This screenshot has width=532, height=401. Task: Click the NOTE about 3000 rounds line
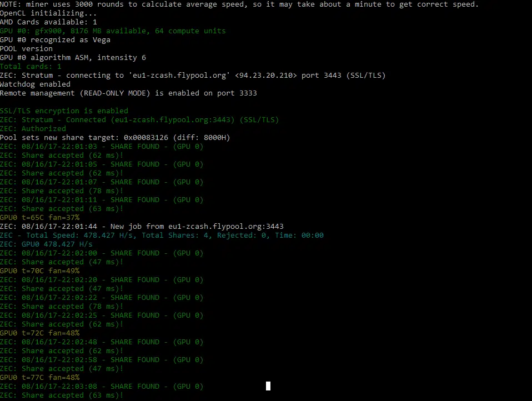click(239, 4)
